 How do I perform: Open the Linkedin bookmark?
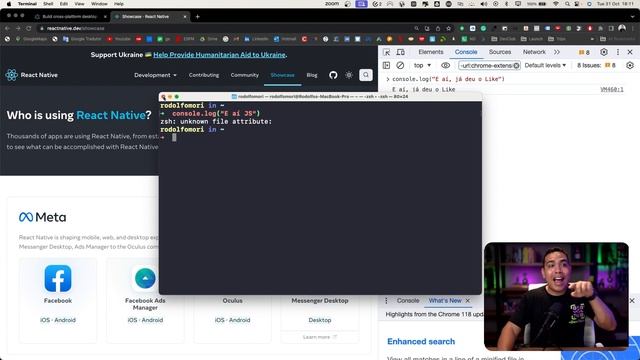point(256,39)
